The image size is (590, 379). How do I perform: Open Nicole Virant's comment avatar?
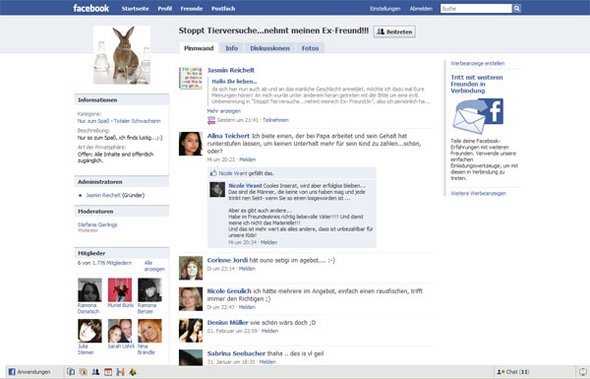click(x=217, y=189)
